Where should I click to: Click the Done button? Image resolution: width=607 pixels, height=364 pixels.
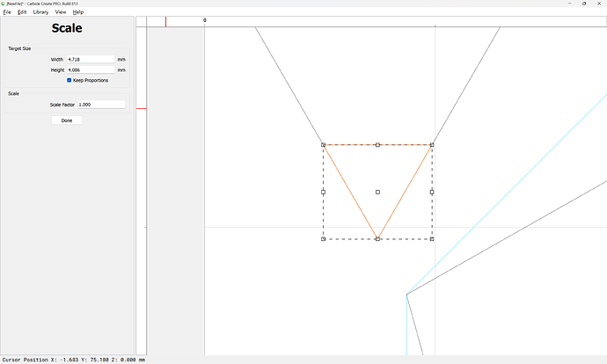(67, 120)
